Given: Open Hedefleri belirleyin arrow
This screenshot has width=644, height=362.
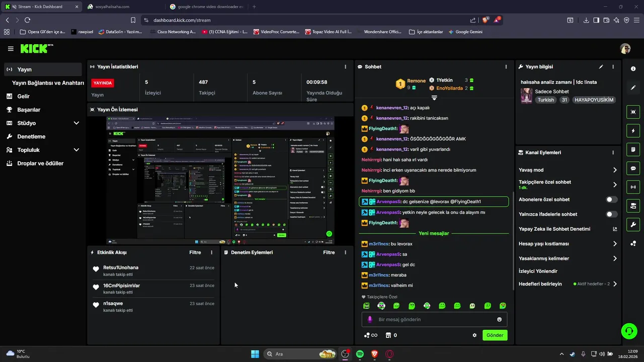Looking at the screenshot, I should tap(615, 284).
